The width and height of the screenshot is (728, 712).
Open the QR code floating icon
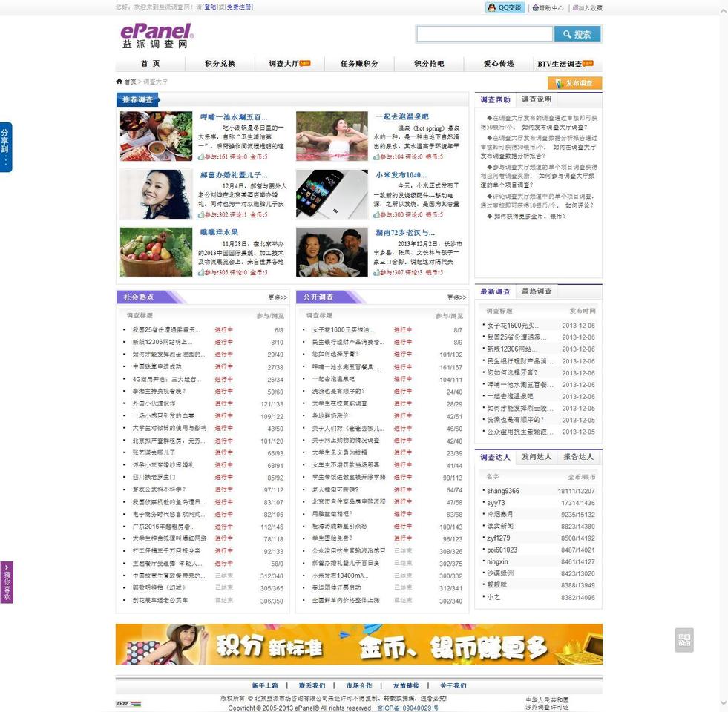point(684,640)
